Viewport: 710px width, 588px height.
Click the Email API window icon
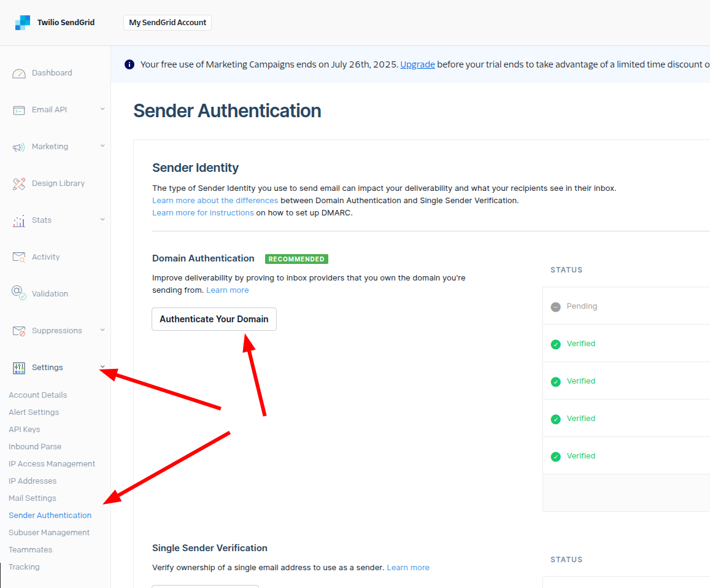pyautogui.click(x=18, y=110)
